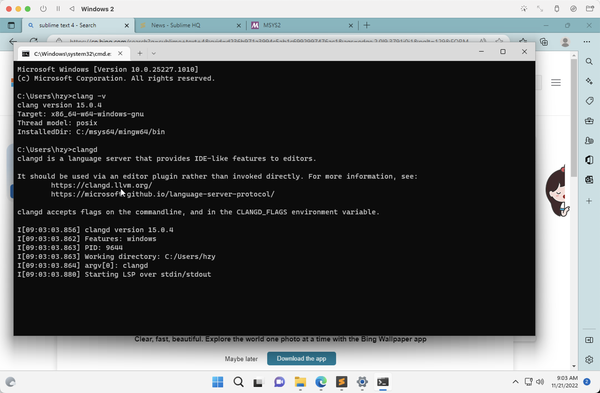Open Bing page hamburger menu
Image resolution: width=600 pixels, height=393 pixels.
coord(556,83)
